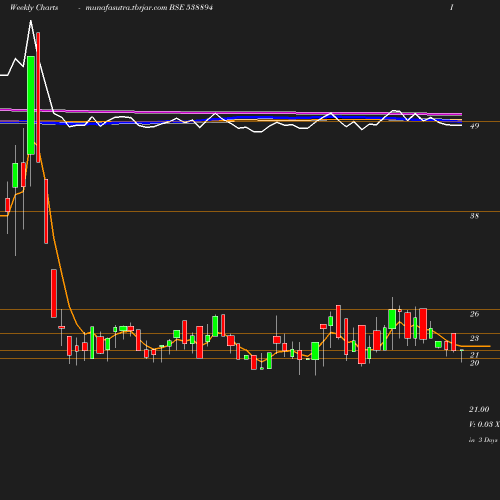Click the "in 3 Days" text
500x500 pixels.
483,440
